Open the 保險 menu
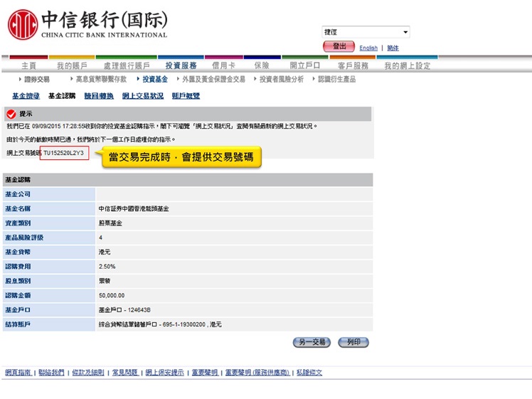Screen dimensions: 532x399 [x=262, y=65]
